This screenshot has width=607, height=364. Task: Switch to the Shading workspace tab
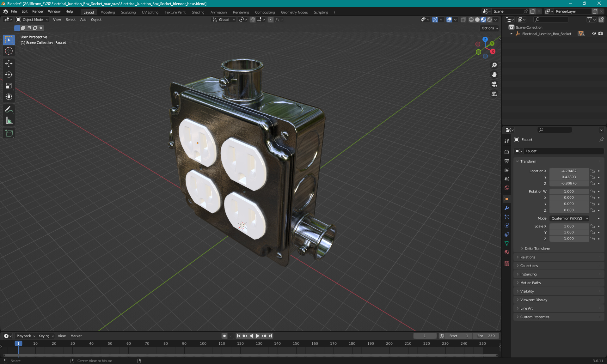point(198,12)
